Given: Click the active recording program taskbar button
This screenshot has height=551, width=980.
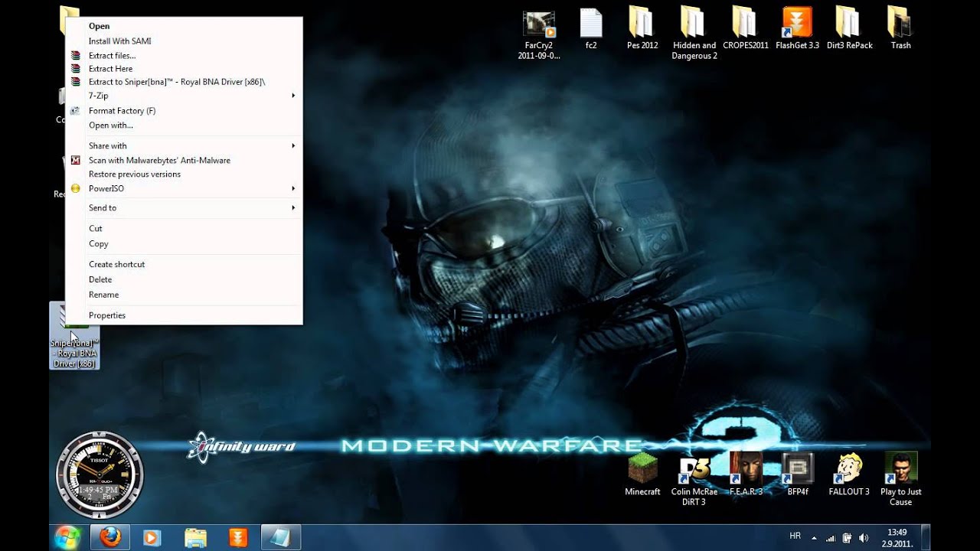Looking at the screenshot, I should (x=281, y=537).
